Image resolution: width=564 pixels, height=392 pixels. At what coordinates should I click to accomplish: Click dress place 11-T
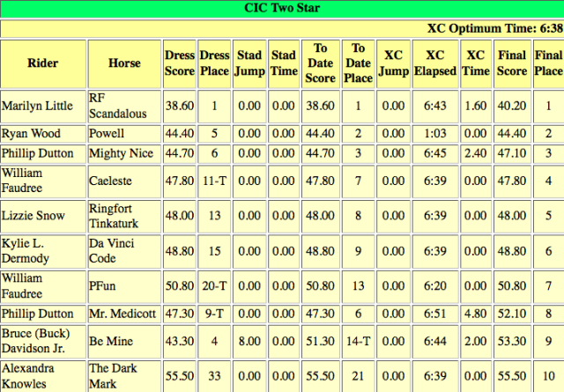[x=214, y=181]
